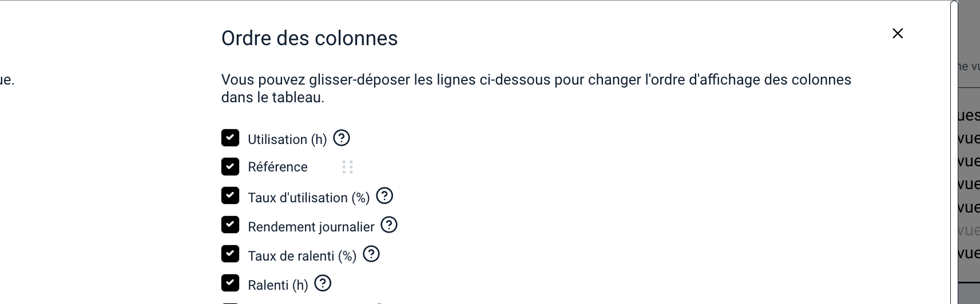The width and height of the screenshot is (980, 304).
Task: Click the dialog's vertical scrollbar
Action: click(x=954, y=152)
